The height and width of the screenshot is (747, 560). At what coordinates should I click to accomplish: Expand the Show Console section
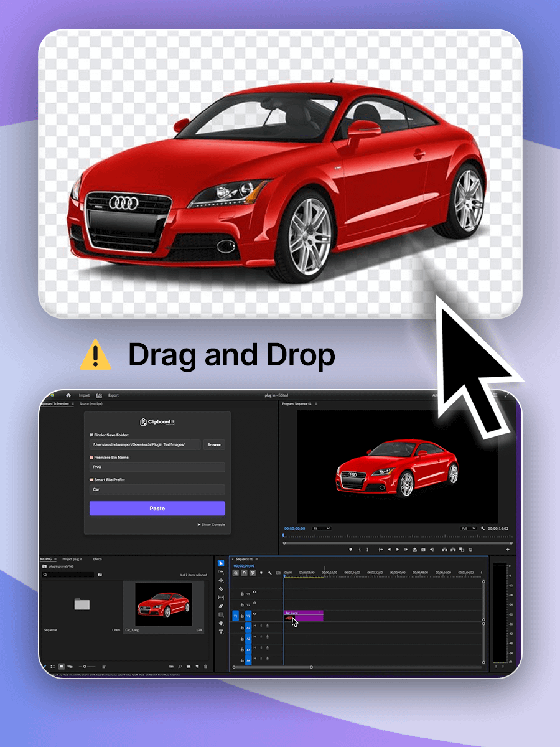click(212, 525)
